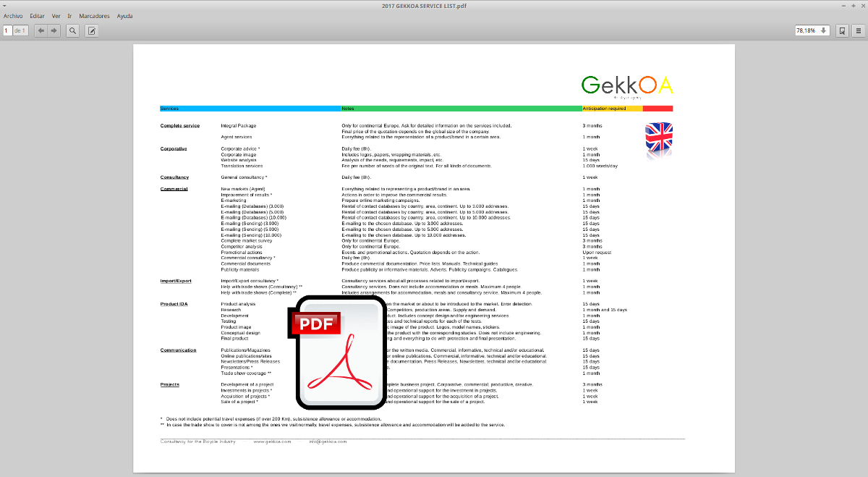
Task: Open the Ver menu
Action: (x=56, y=15)
